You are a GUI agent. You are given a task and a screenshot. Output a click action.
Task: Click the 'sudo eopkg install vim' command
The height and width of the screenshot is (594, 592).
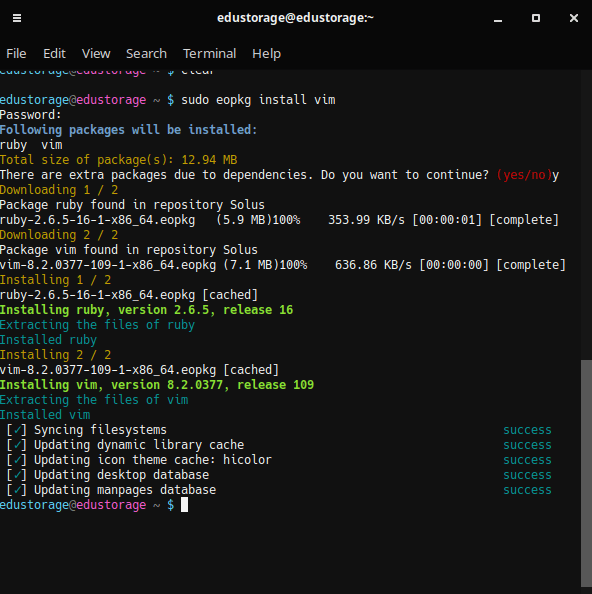coord(258,100)
